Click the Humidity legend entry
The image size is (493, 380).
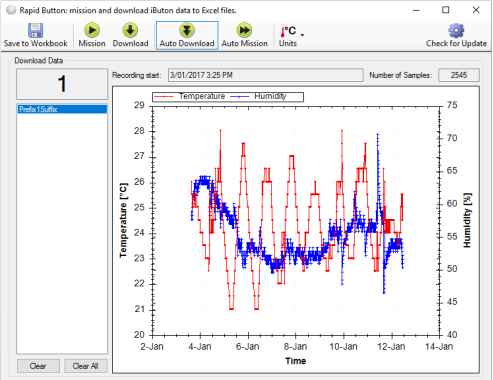point(258,96)
